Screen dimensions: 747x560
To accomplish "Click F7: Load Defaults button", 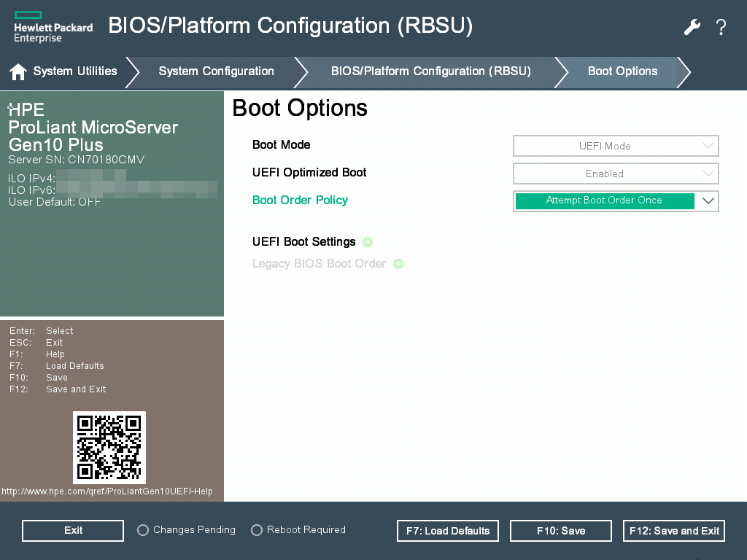I will tap(448, 531).
